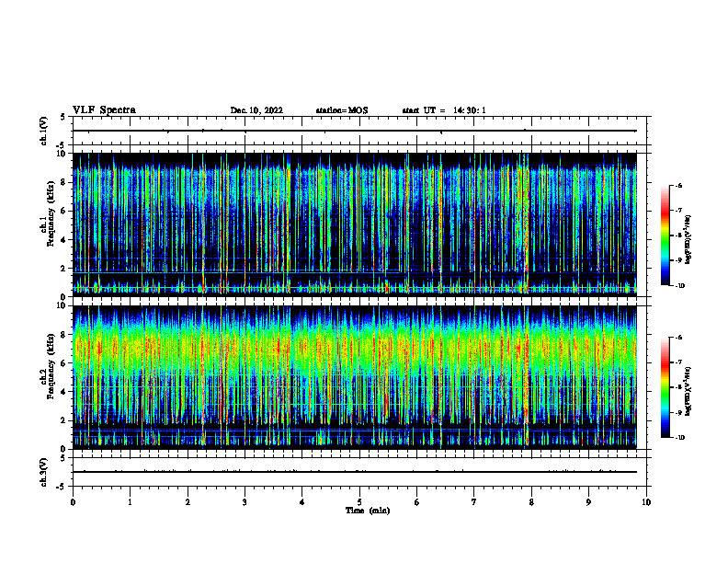The image size is (728, 563).
Task: Click time axis tick label "5"
Action: point(359,502)
